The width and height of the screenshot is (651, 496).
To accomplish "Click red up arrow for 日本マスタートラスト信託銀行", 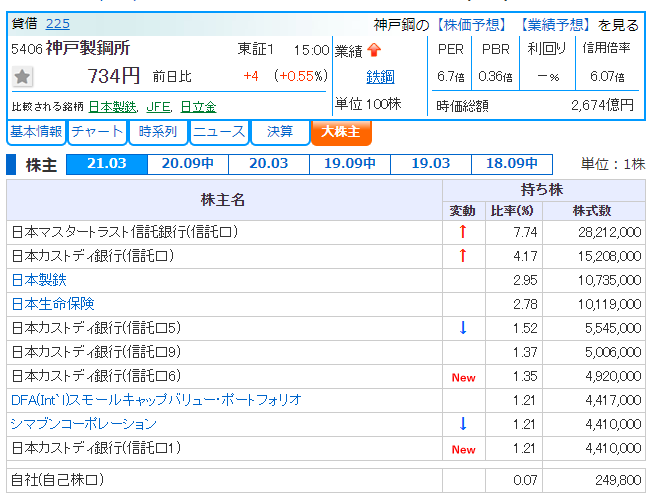I will [x=463, y=232].
